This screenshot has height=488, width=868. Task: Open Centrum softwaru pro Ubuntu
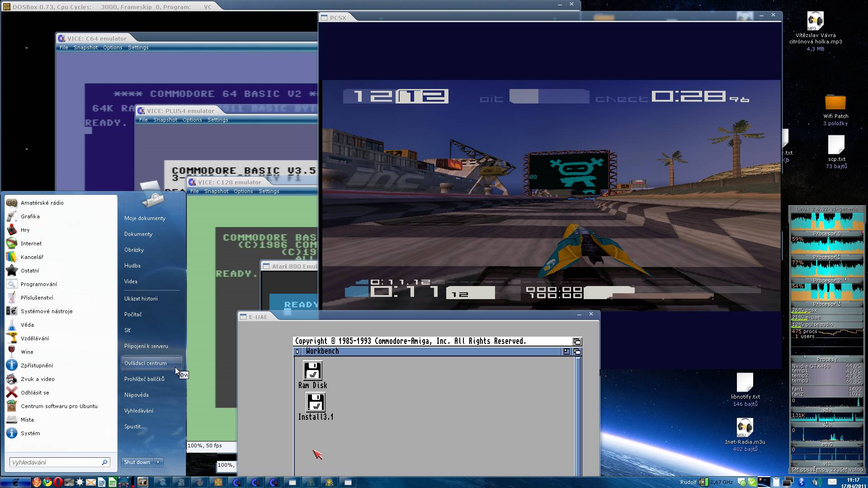[61, 406]
